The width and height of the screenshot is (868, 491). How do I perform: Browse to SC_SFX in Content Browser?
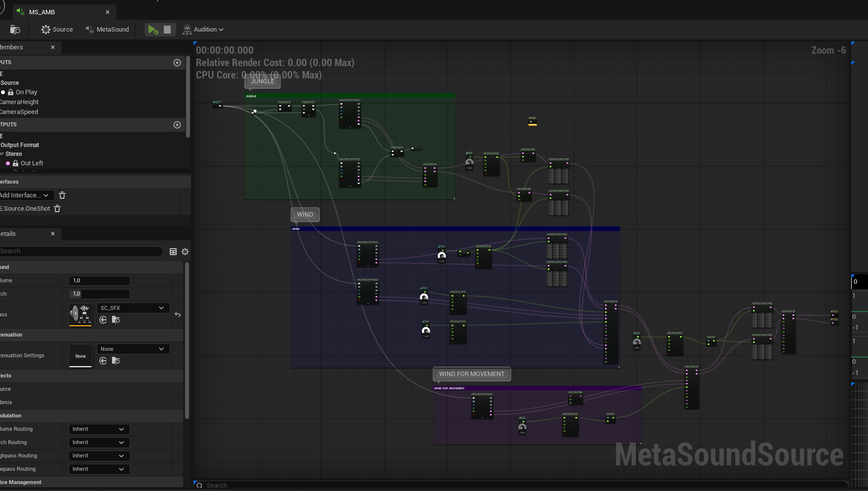coord(116,320)
